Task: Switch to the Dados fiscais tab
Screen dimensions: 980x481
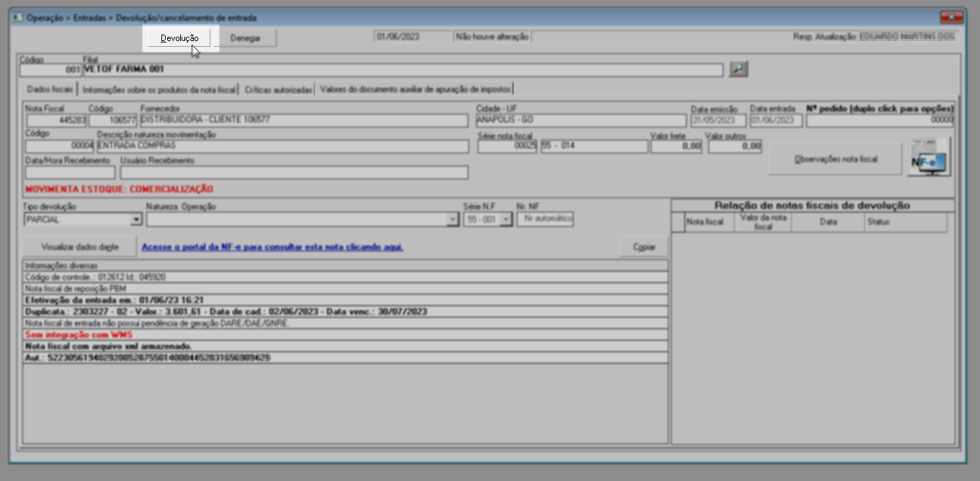Action: [x=50, y=90]
